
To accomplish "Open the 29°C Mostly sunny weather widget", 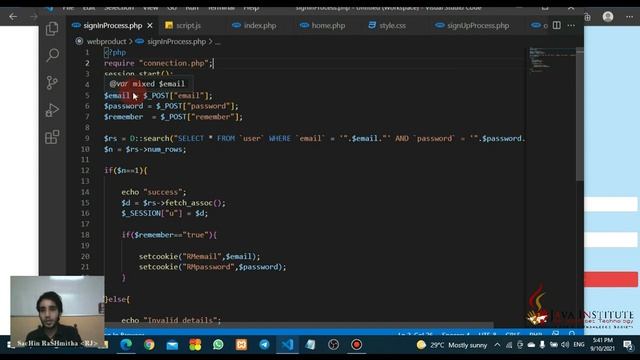I will [x=451, y=345].
